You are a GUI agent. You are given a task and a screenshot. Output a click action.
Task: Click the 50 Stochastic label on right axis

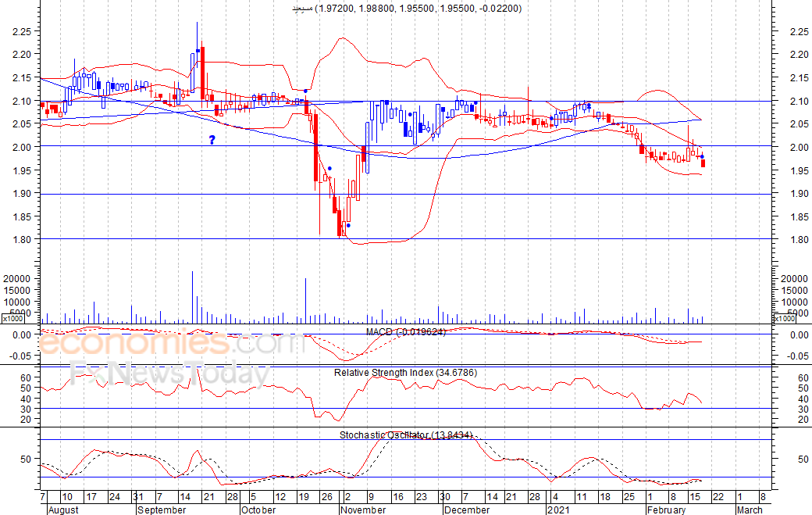tap(803, 459)
